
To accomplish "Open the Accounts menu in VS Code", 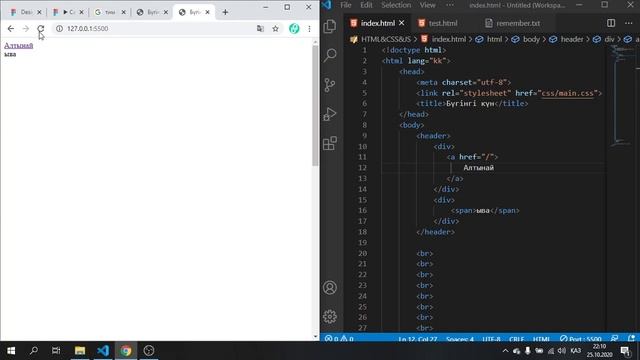I will pyautogui.click(x=330, y=288).
